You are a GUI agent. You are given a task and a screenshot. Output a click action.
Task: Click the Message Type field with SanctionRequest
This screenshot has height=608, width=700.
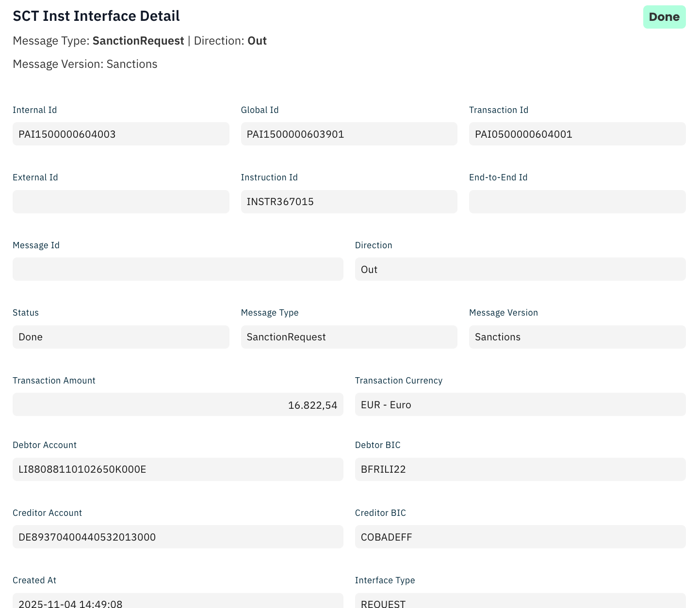pos(349,337)
